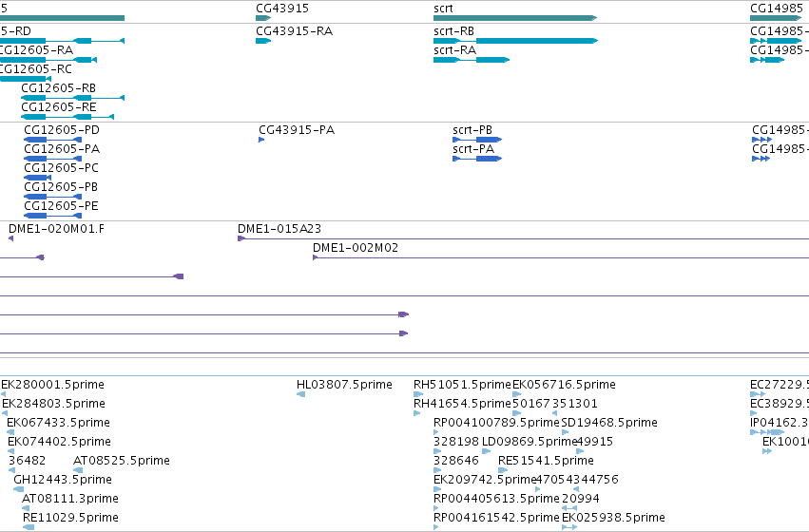The image size is (809, 532).
Task: Select the CG14985 gene bar
Action: coord(776,18)
